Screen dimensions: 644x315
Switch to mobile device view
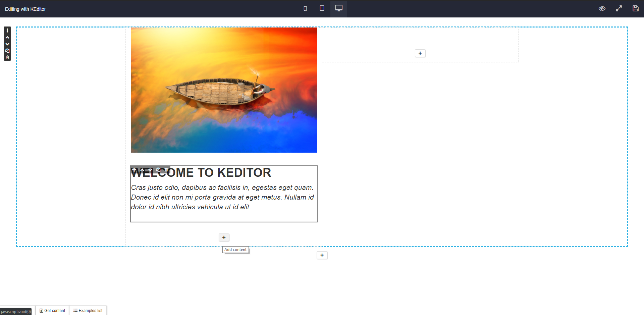pyautogui.click(x=305, y=8)
